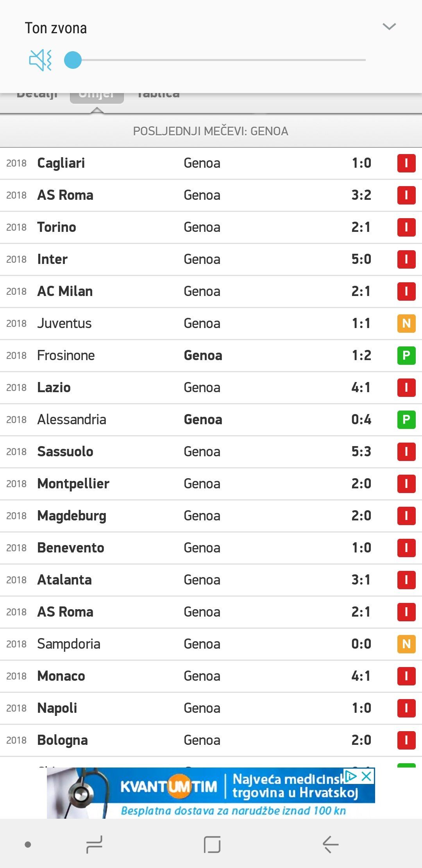Expand the Ton zvona volume panel
Viewport: 422px width, 868px height.
coord(389,27)
